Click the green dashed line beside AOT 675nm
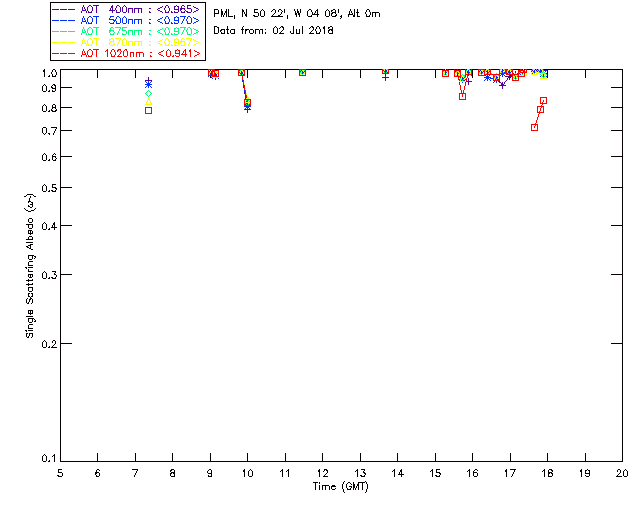 click(x=63, y=31)
